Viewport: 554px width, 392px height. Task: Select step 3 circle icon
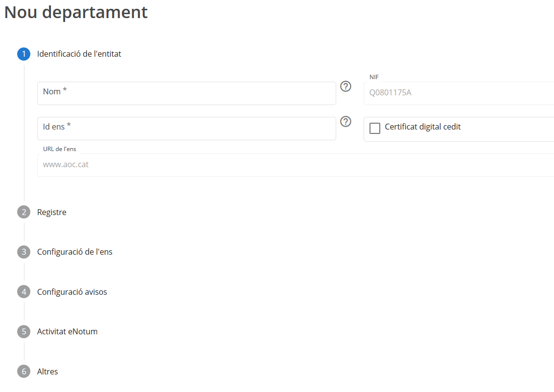pyautogui.click(x=23, y=252)
